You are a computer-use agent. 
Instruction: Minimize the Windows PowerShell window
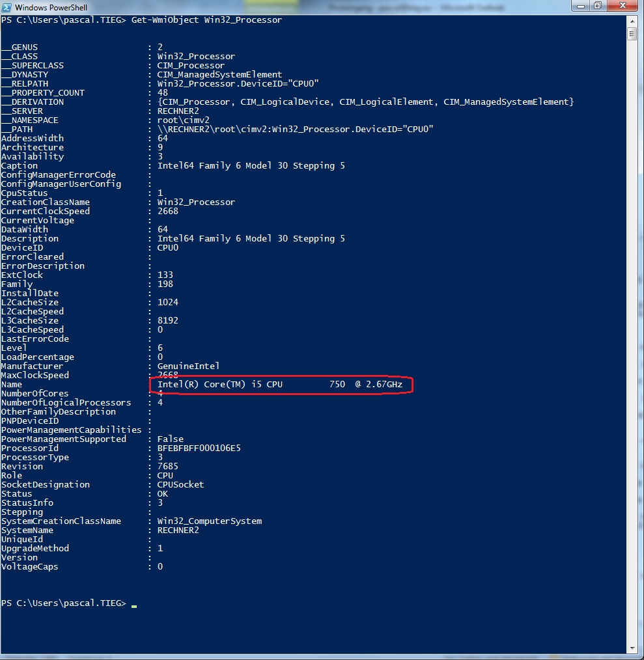pyautogui.click(x=580, y=6)
